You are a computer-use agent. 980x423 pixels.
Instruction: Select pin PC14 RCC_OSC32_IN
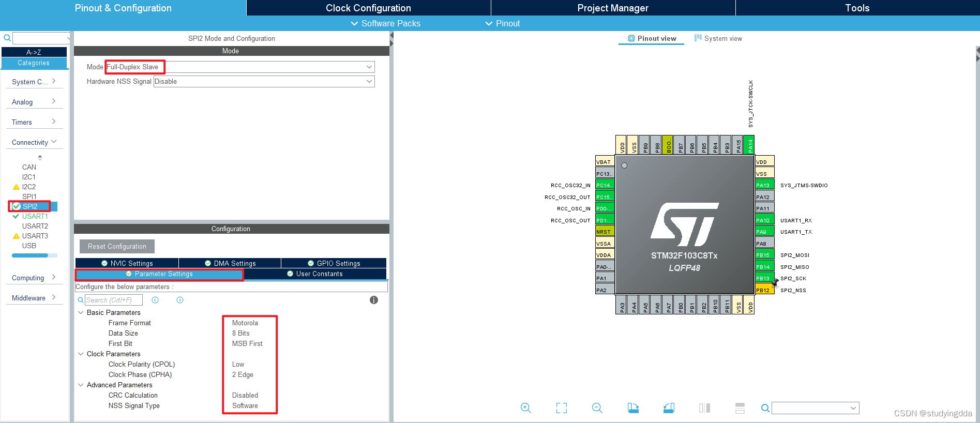(605, 185)
